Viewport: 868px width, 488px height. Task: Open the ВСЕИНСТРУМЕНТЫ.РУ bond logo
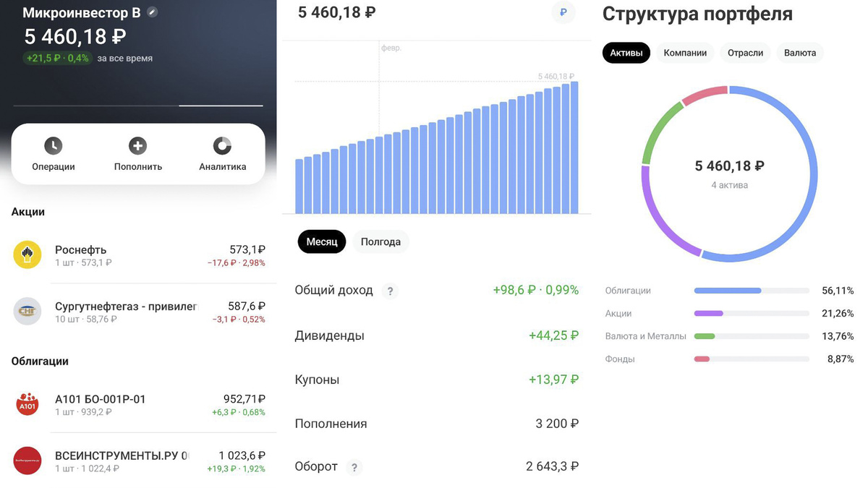click(27, 461)
